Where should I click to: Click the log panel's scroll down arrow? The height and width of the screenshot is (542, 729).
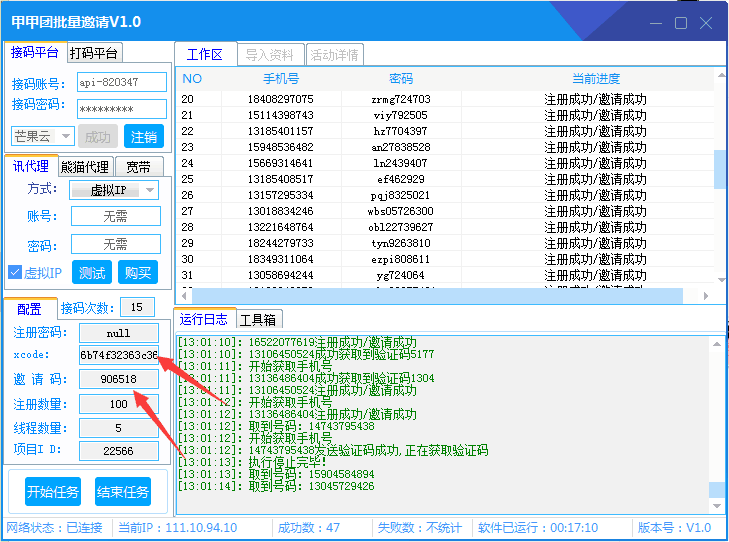[x=716, y=506]
